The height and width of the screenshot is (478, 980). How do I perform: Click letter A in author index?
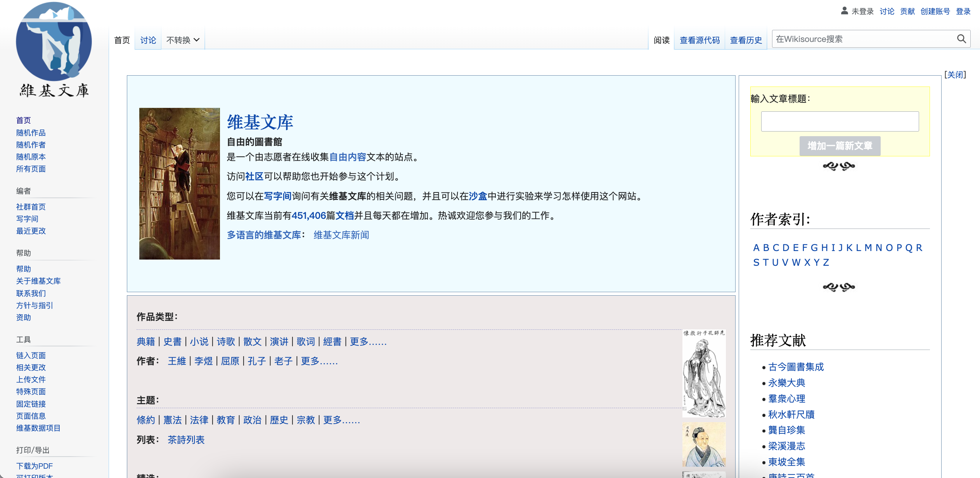[x=756, y=248]
